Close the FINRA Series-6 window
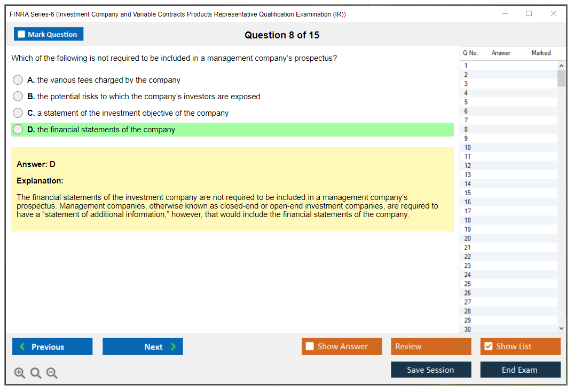Screen dimensions: 574x392 tap(554, 14)
